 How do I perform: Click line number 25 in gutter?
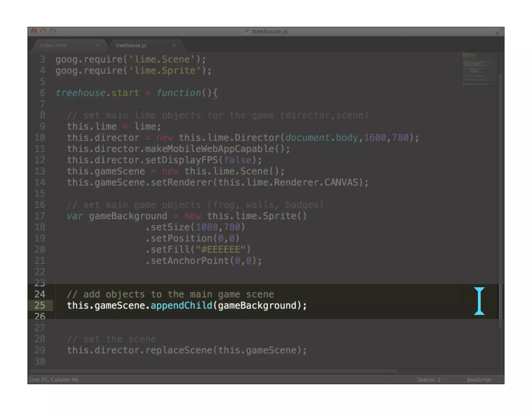tap(40, 306)
